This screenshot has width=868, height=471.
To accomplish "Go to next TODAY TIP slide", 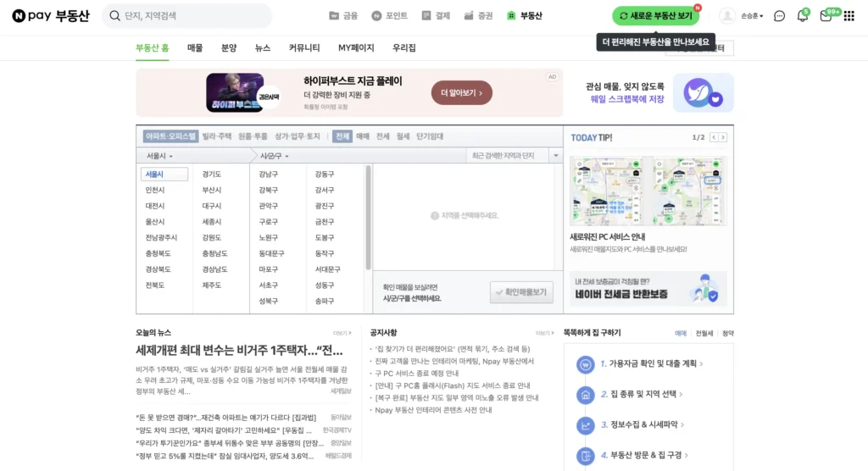I will (x=723, y=137).
